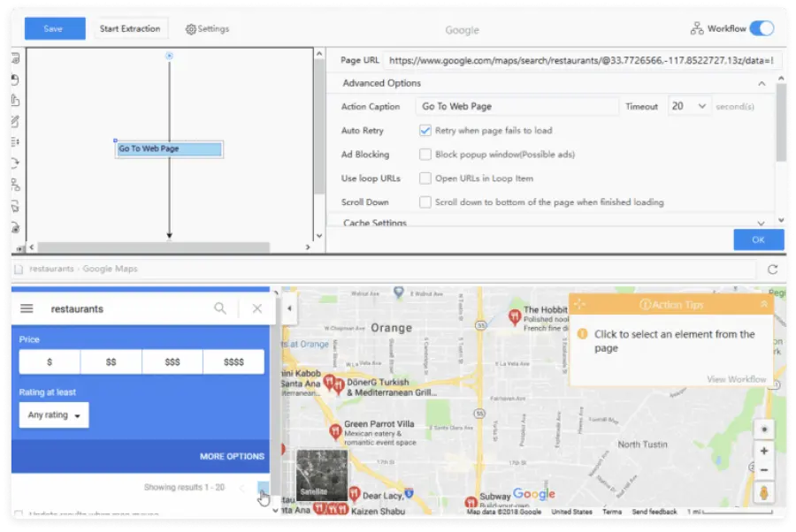Click workflow canvas scroll-down arrow

(318, 236)
